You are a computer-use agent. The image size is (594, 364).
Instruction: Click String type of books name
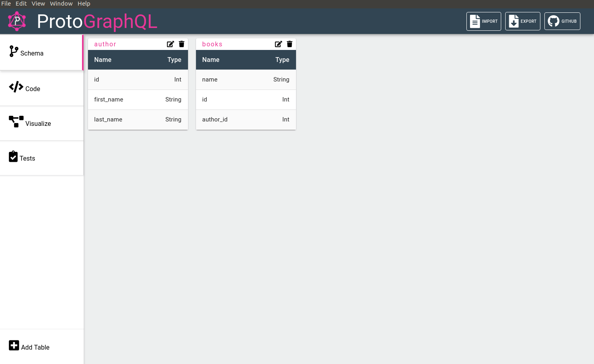281,80
